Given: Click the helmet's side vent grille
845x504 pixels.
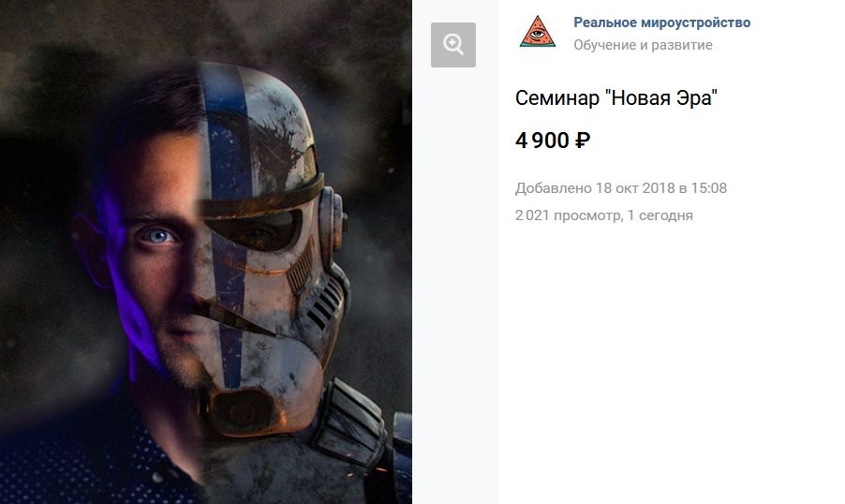Looking at the screenshot, I should 325,306.
